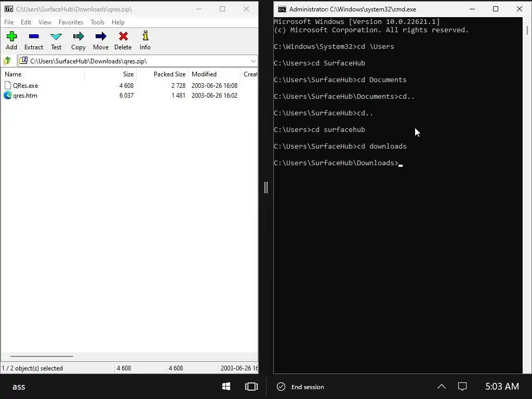532x399 pixels.
Task: Sort by the Size column header
Action: [110, 74]
